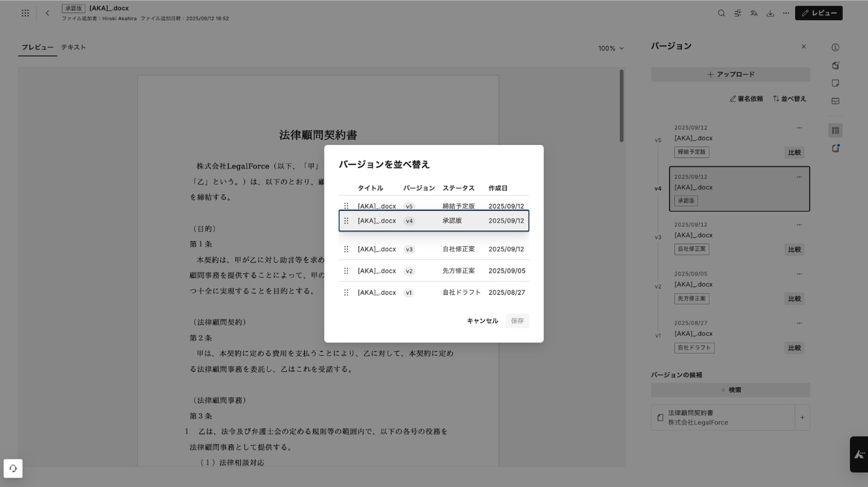Screen dimensions: 868x487
Task: Switch to the テキスト tab
Action: (x=73, y=47)
